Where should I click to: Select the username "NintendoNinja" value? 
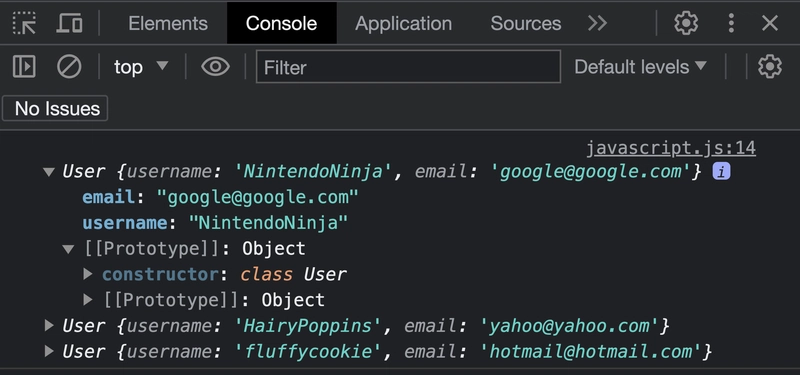268,223
